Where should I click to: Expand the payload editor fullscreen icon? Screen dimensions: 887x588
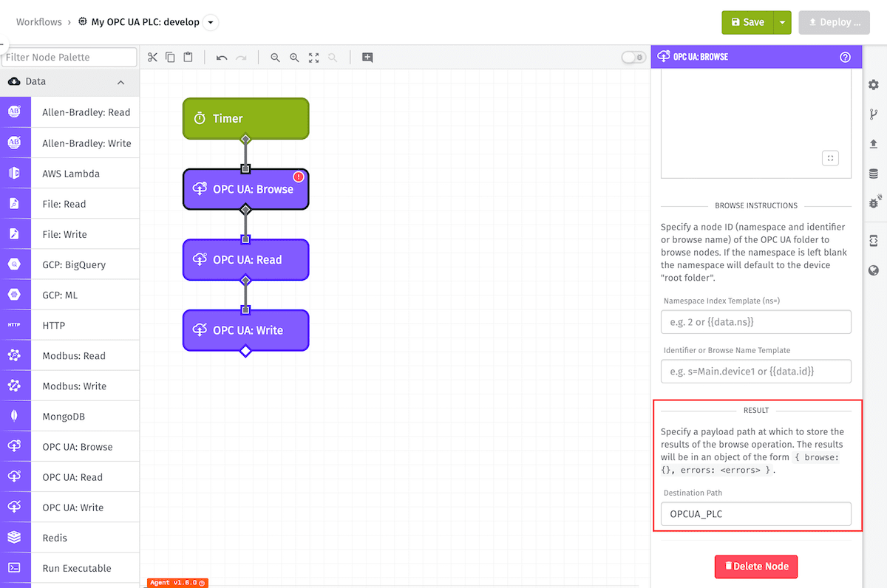830,158
